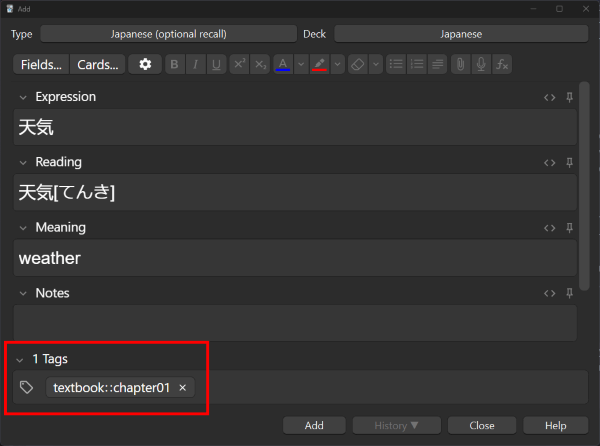
Task: Click into the empty Notes field
Action: (295, 323)
